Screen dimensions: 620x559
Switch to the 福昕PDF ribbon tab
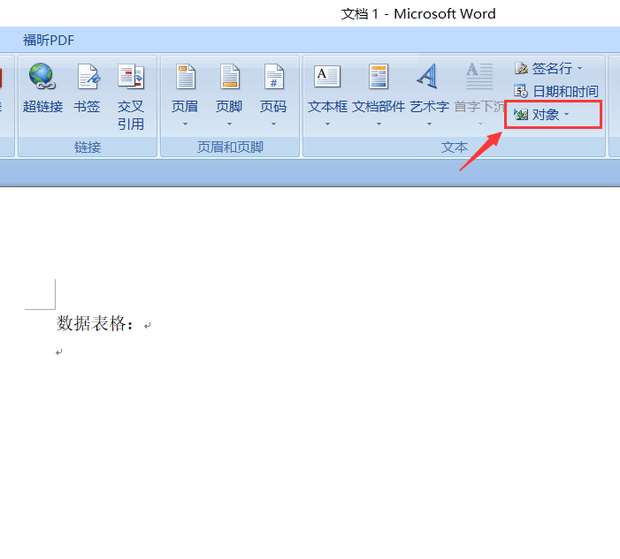[48, 40]
